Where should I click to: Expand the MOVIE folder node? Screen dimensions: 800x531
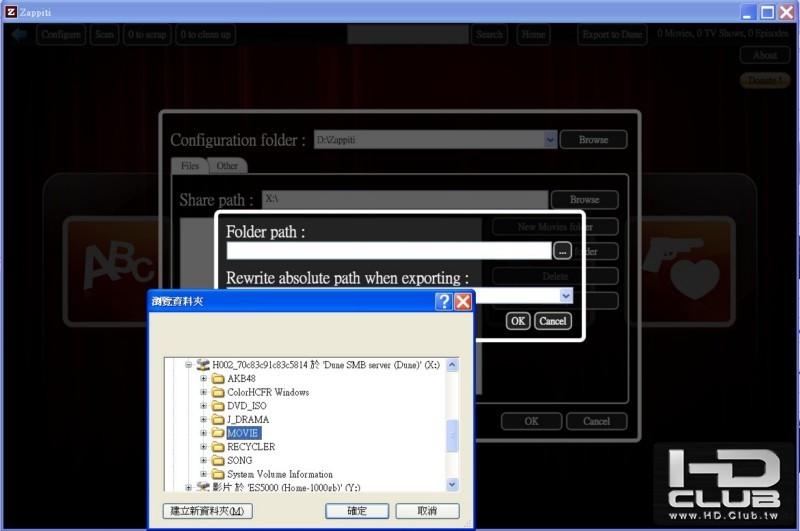pyautogui.click(x=204, y=433)
